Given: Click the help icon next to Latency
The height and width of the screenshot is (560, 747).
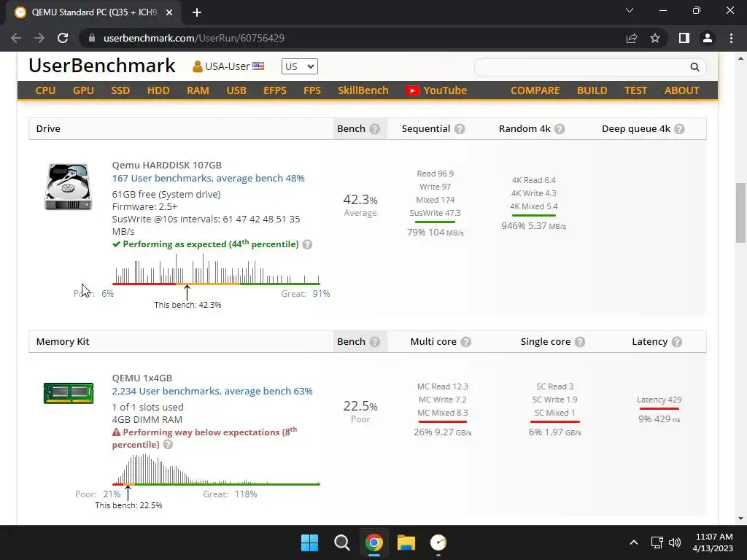Looking at the screenshot, I should [676, 342].
